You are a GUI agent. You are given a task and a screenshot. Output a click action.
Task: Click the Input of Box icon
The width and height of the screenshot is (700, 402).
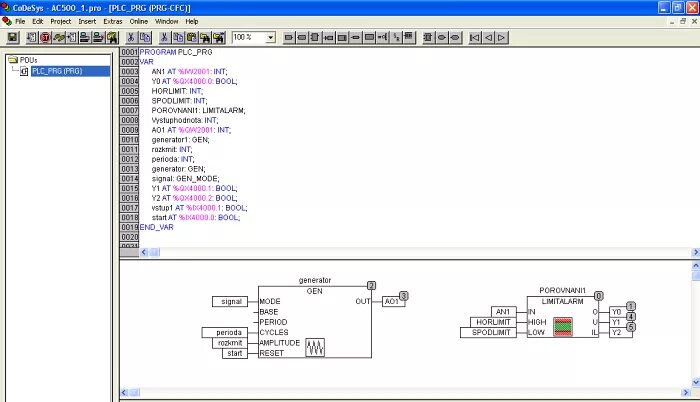pos(383,38)
